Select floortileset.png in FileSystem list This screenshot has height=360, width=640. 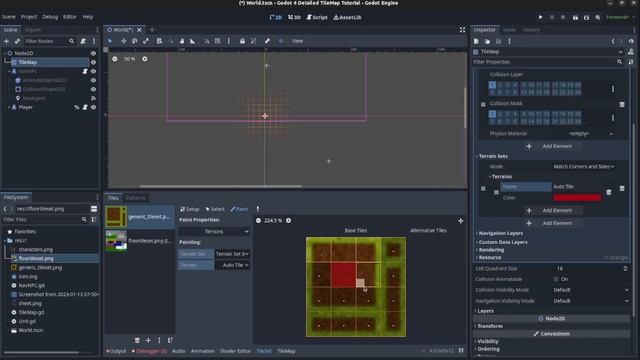(x=36, y=258)
